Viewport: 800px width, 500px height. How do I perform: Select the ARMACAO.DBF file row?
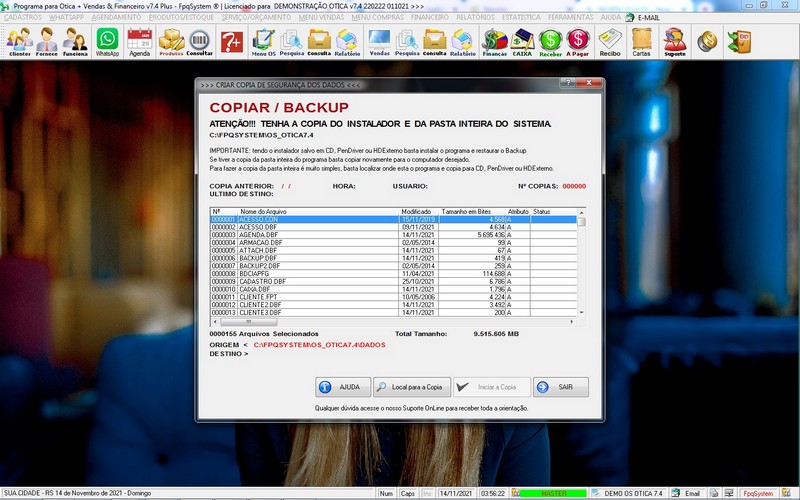coord(393,243)
